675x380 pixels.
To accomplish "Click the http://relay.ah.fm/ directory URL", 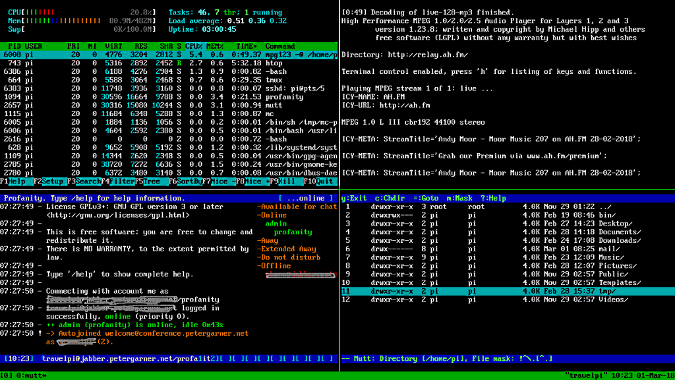I will tap(428, 55).
